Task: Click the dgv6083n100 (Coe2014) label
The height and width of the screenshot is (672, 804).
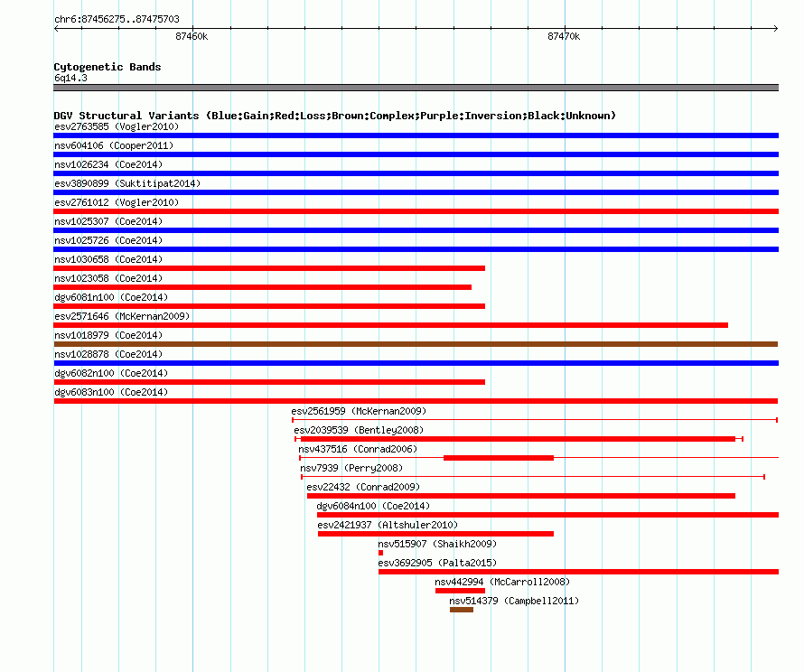Action: (111, 392)
